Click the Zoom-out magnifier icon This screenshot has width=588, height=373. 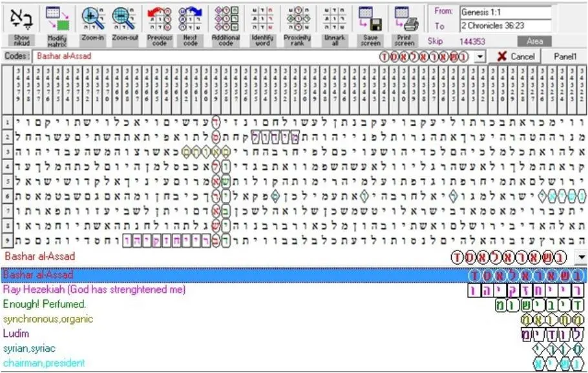click(x=125, y=19)
